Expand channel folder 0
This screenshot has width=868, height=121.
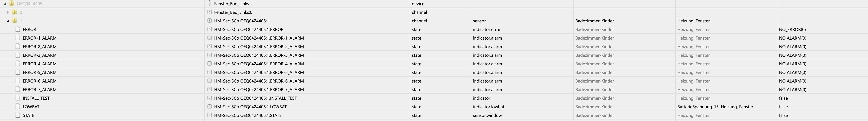pos(8,13)
